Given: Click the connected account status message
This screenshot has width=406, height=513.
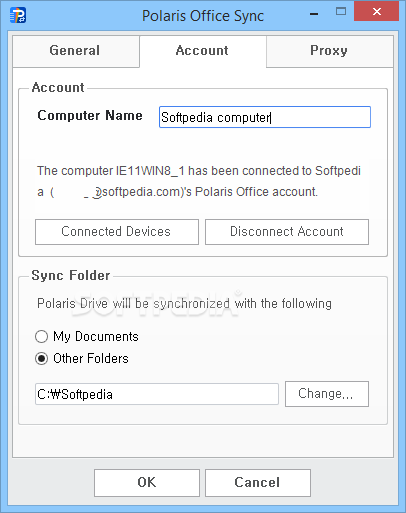Looking at the screenshot, I should click(199, 181).
